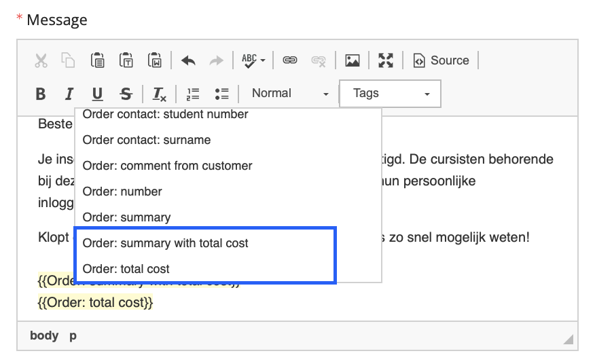The height and width of the screenshot is (364, 595).
Task: Click Paste as plain text icon
Action: [126, 60]
